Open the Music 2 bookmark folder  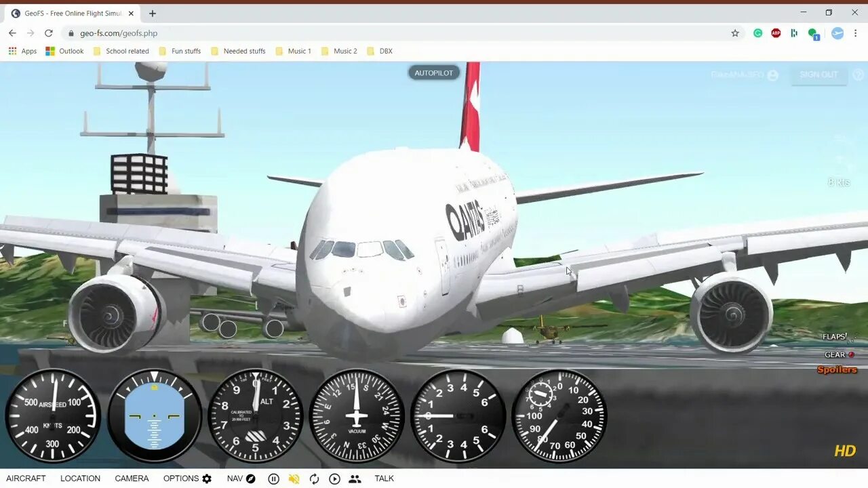coord(338,52)
